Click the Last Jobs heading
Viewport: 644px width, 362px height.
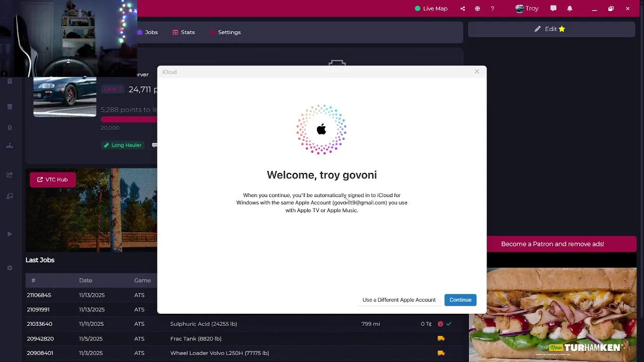click(40, 260)
